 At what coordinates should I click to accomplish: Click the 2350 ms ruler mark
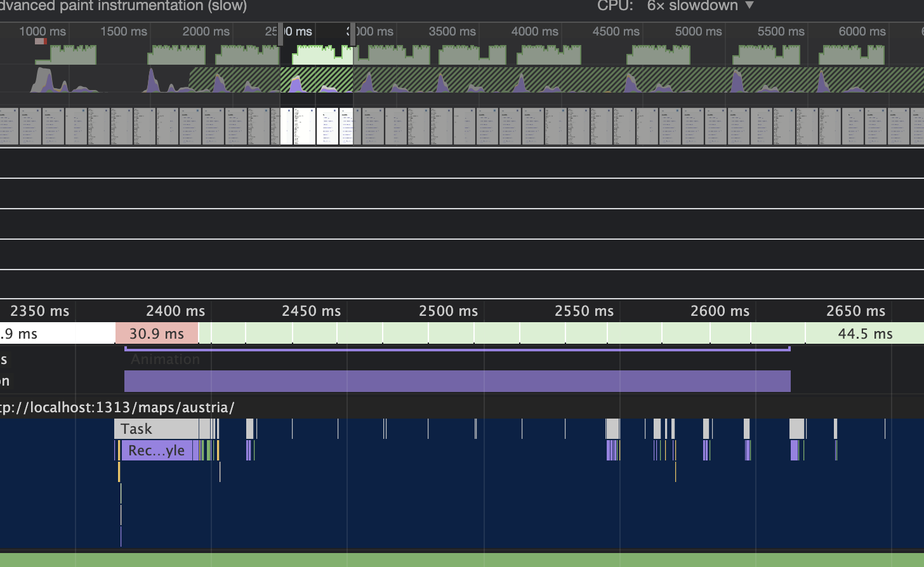[39, 311]
